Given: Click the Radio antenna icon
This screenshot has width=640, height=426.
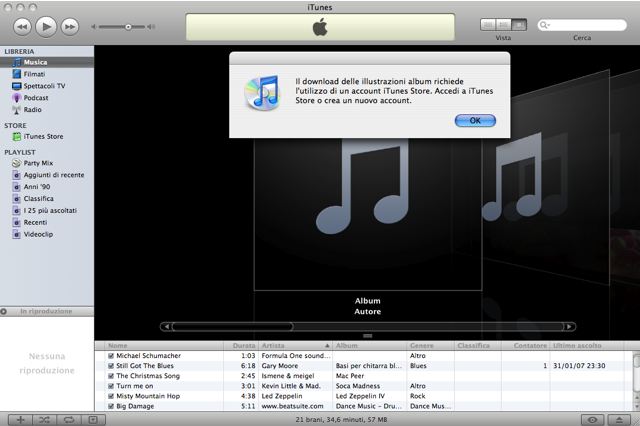Looking at the screenshot, I should point(17,110).
